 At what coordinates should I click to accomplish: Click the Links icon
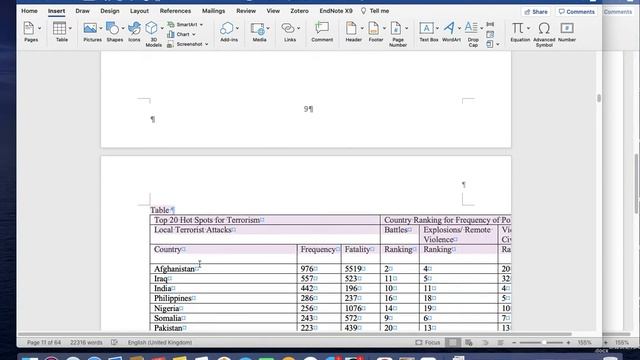coord(288,29)
